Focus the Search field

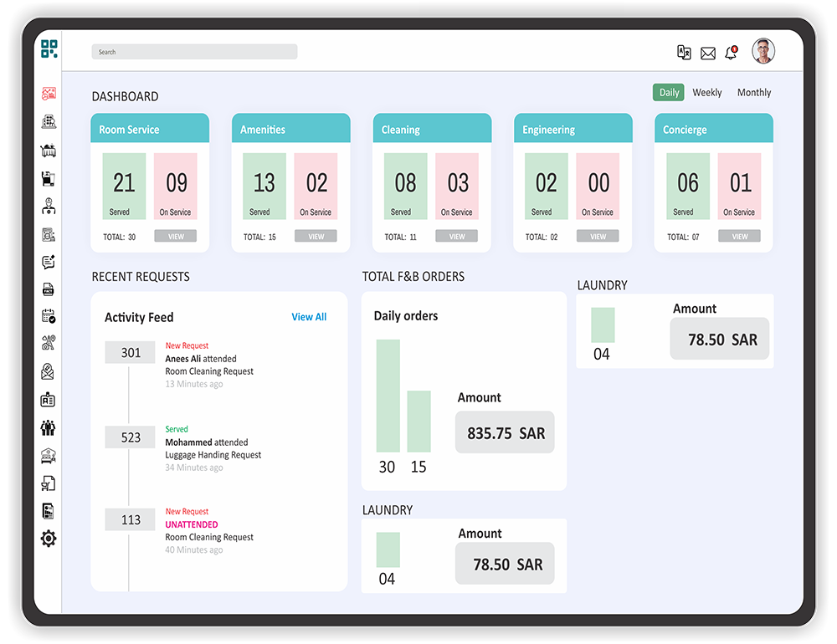tap(194, 52)
